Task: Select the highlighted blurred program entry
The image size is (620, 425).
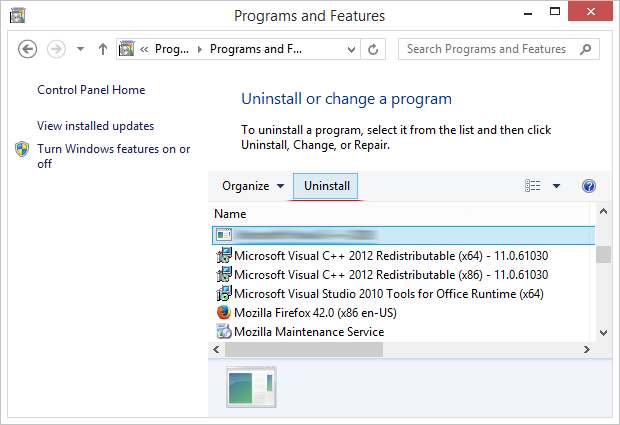Action: [403, 236]
